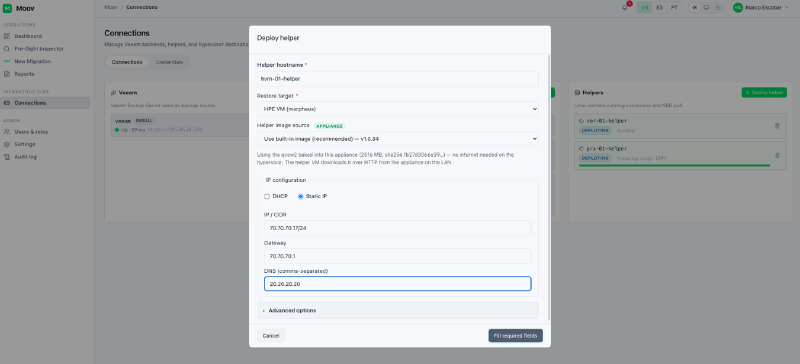Click the ME user avatar
This screenshot has height=364, width=800.
point(738,8)
